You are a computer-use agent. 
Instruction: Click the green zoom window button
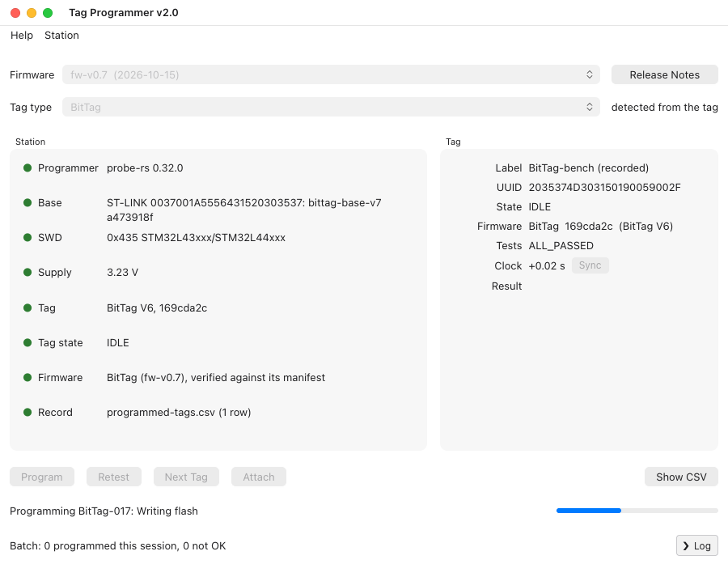coord(48,13)
